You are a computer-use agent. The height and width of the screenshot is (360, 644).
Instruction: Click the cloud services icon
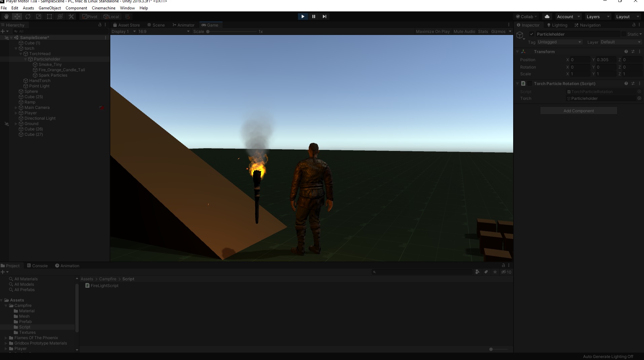pyautogui.click(x=547, y=16)
